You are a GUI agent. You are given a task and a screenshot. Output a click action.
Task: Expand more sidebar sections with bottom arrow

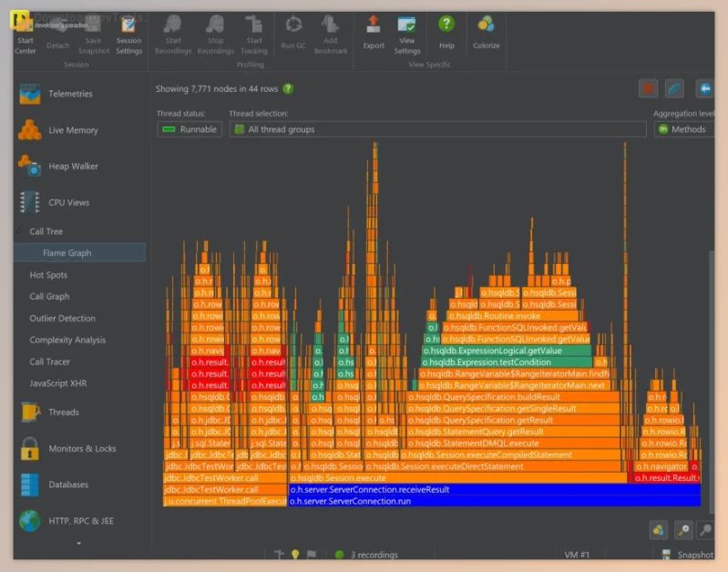click(78, 543)
